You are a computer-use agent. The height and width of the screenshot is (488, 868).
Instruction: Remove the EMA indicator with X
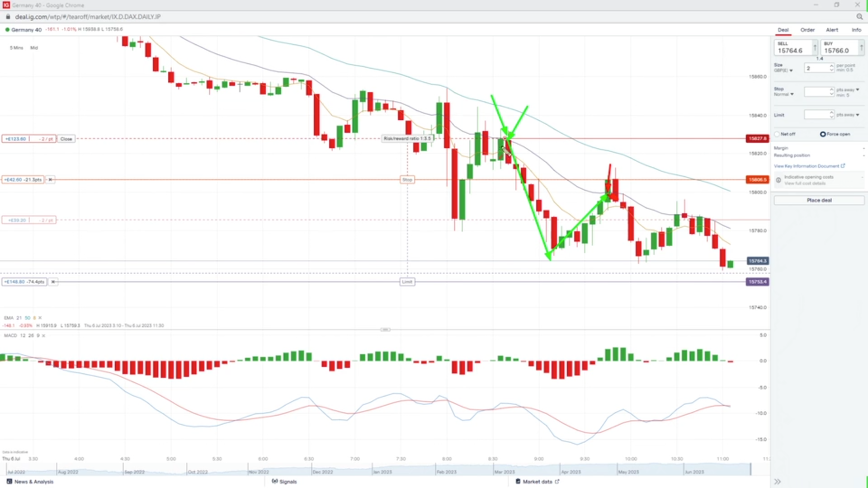click(x=40, y=318)
